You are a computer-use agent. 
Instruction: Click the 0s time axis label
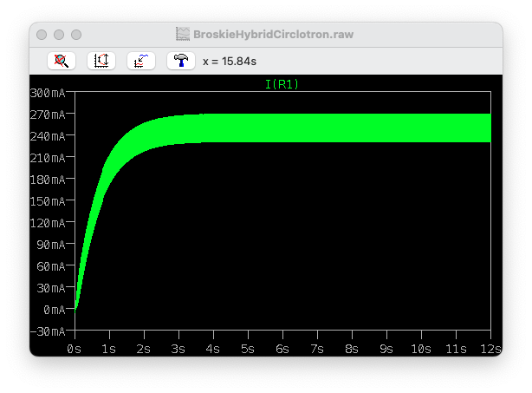tap(74, 349)
